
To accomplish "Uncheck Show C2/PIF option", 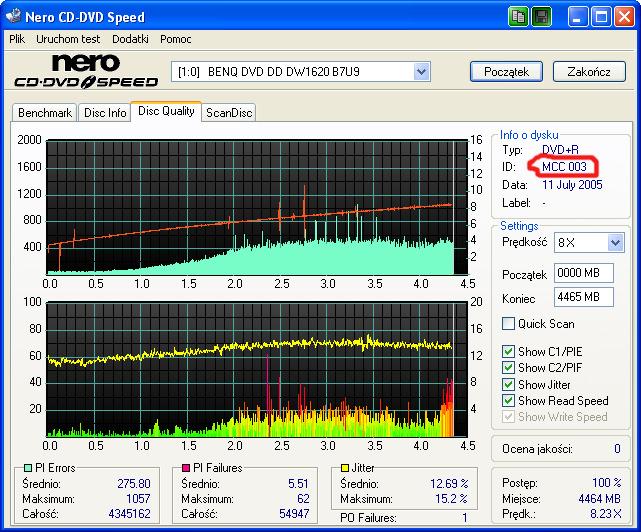I will [x=508, y=368].
